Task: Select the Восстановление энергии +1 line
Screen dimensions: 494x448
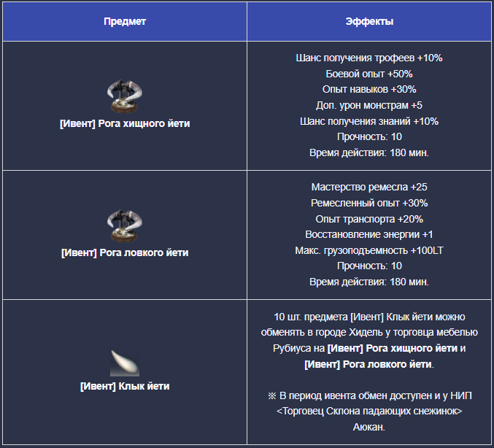Action: coord(369,234)
